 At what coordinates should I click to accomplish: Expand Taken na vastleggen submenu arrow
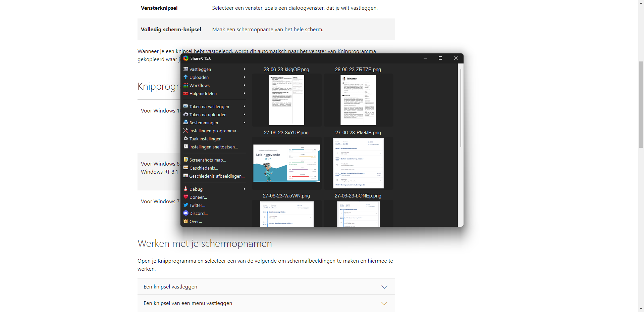[x=244, y=106]
